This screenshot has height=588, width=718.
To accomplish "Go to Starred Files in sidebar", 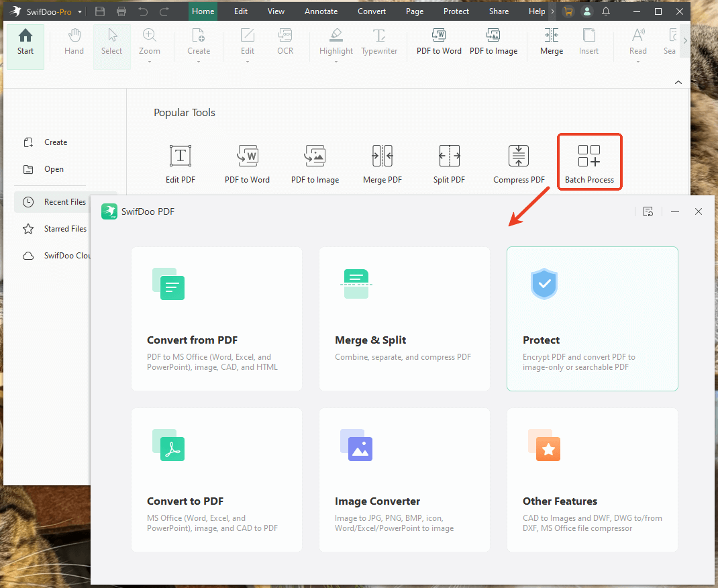I will click(65, 229).
